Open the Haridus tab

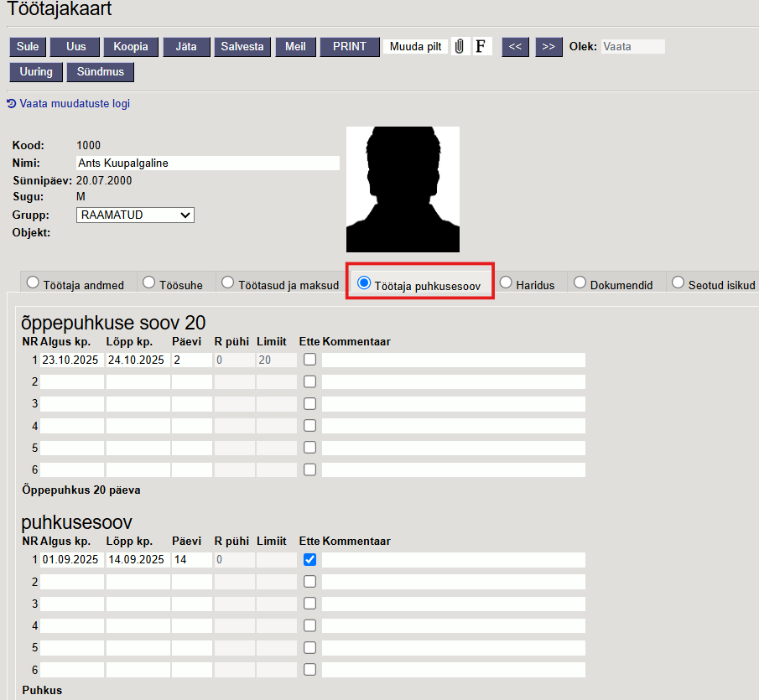pos(528,284)
